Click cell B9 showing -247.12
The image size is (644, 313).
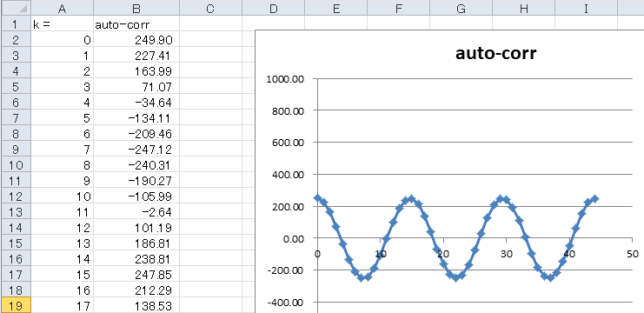136,150
